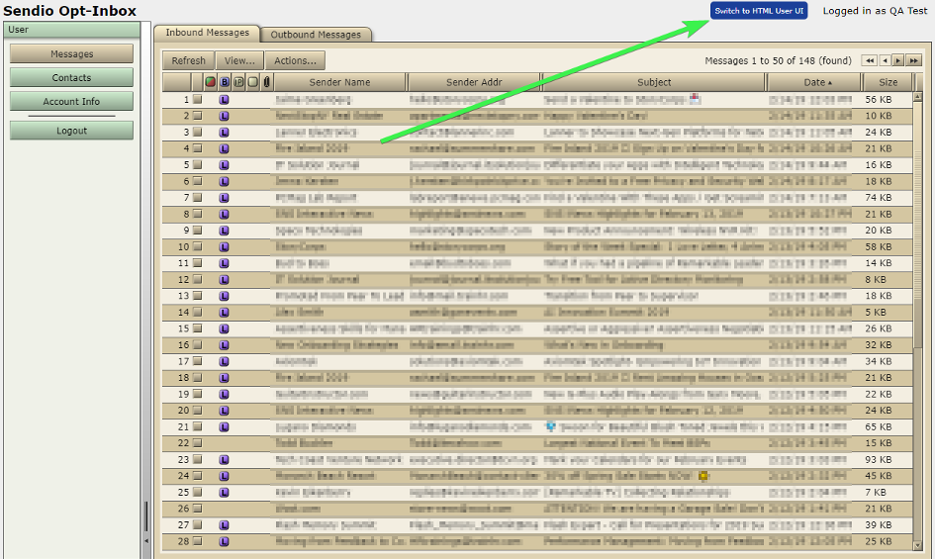
Task: Click the Refresh button
Action: click(189, 60)
